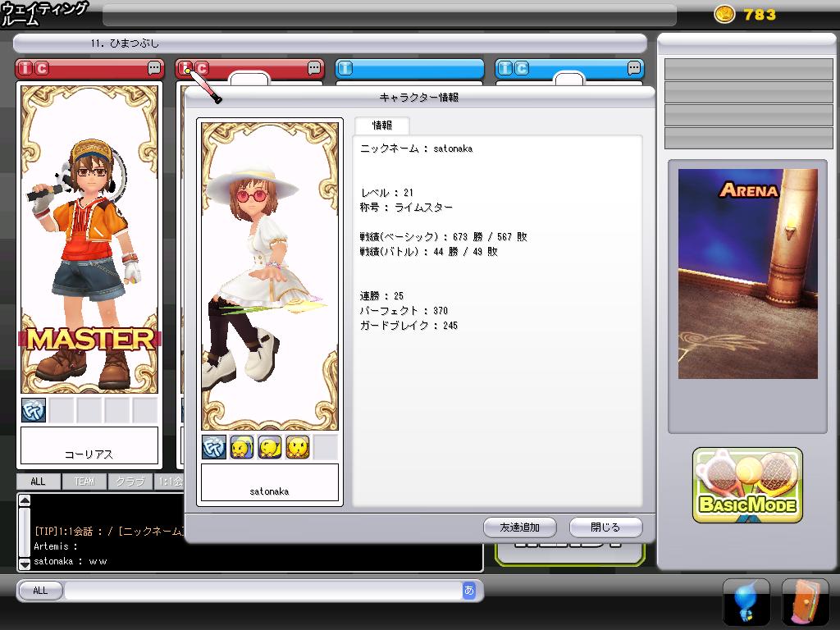This screenshot has height=630, width=840.
Task: Open the chat bubble on コーリアス's slot
Action: (154, 69)
